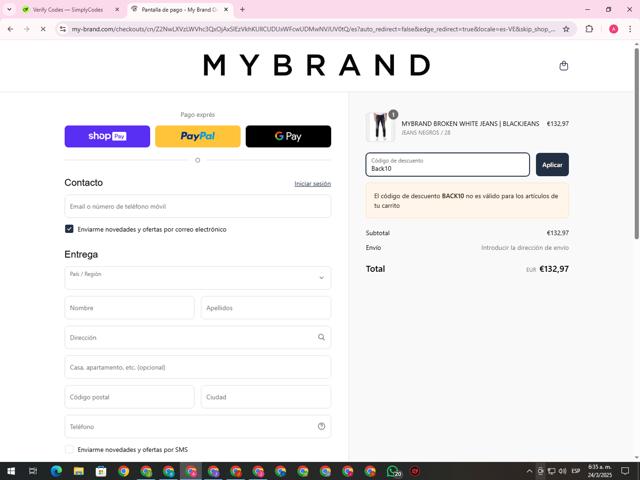
Task: Switch the ESP keyboard language indicator
Action: tap(576, 471)
